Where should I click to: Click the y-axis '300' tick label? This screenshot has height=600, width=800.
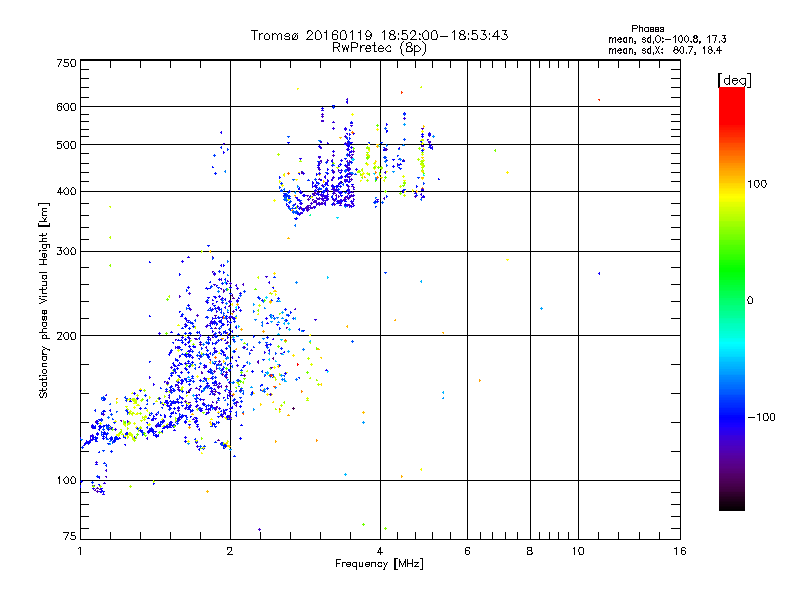[66, 251]
